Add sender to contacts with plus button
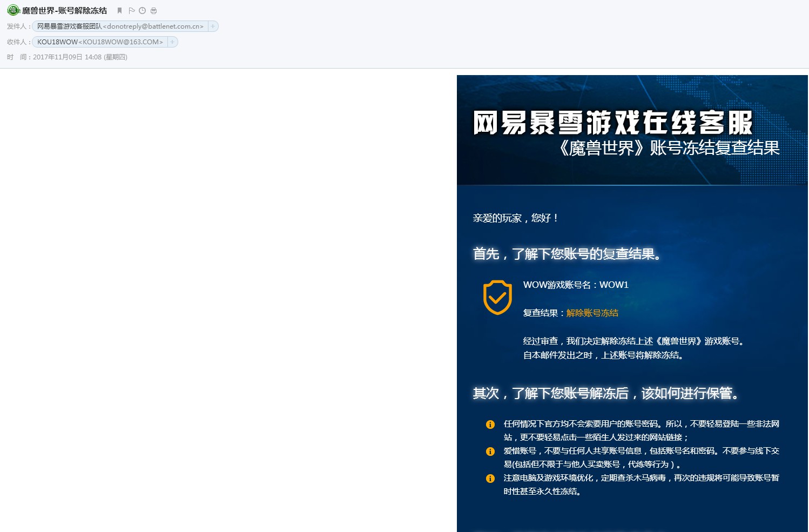The image size is (809, 532). pos(213,26)
